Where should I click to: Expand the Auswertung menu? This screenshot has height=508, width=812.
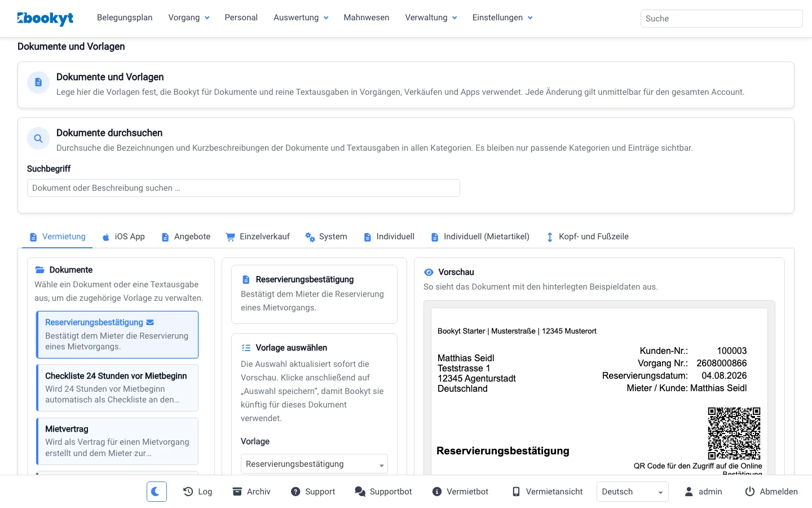301,17
